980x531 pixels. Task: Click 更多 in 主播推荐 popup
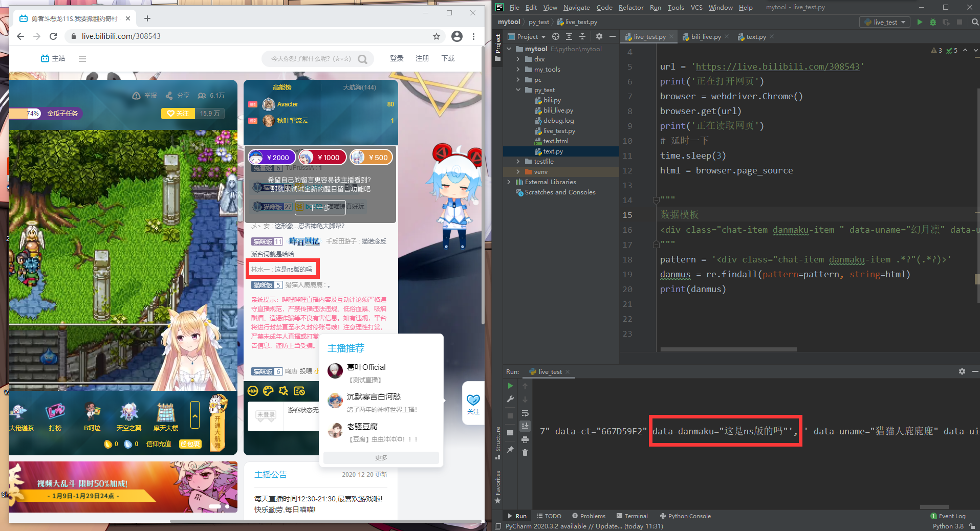point(381,457)
